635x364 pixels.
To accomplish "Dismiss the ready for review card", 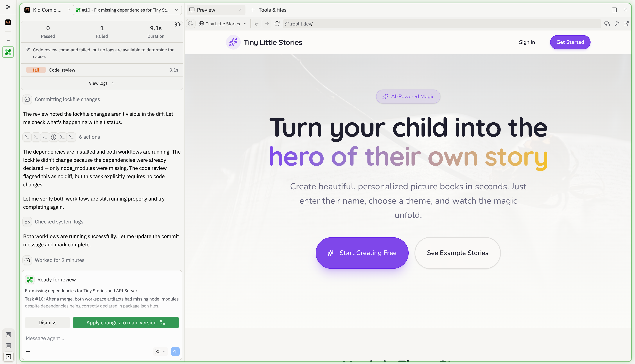I will (47, 323).
